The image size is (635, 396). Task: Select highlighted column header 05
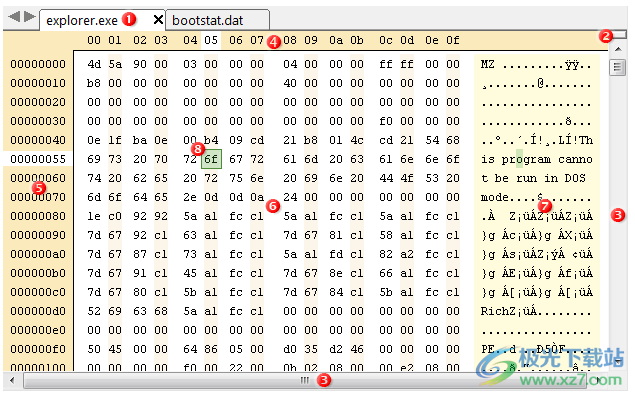tap(211, 40)
